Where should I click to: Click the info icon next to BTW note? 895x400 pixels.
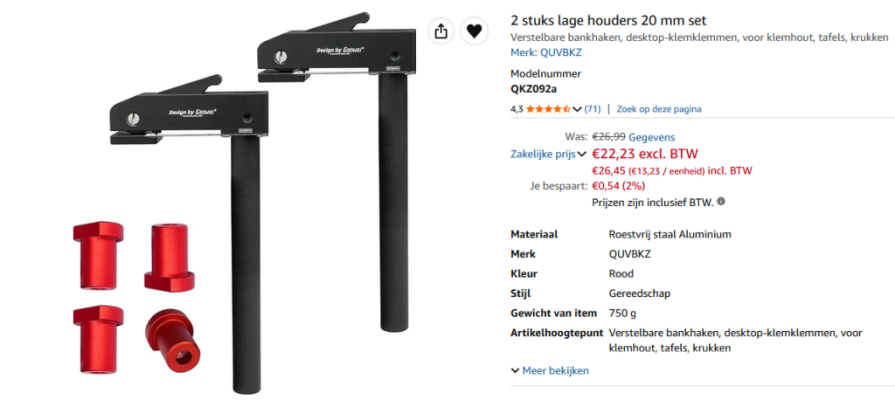tap(721, 201)
